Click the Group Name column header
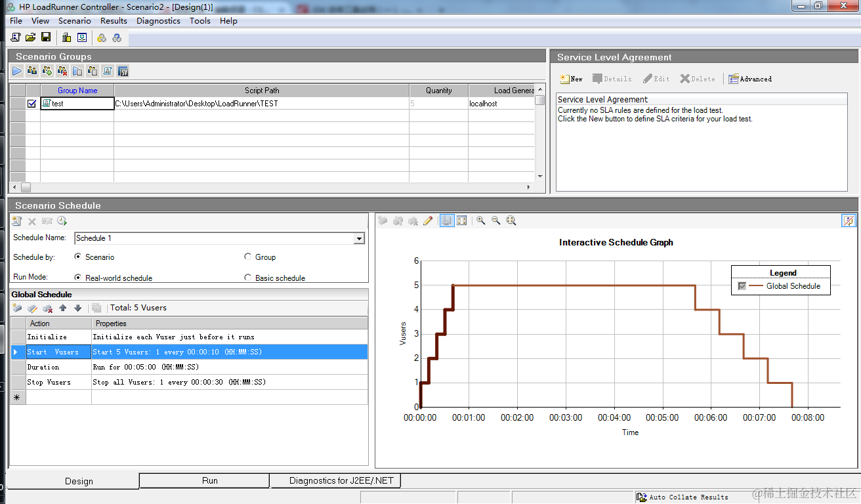Screen dimensions: 861x504 tap(77, 91)
